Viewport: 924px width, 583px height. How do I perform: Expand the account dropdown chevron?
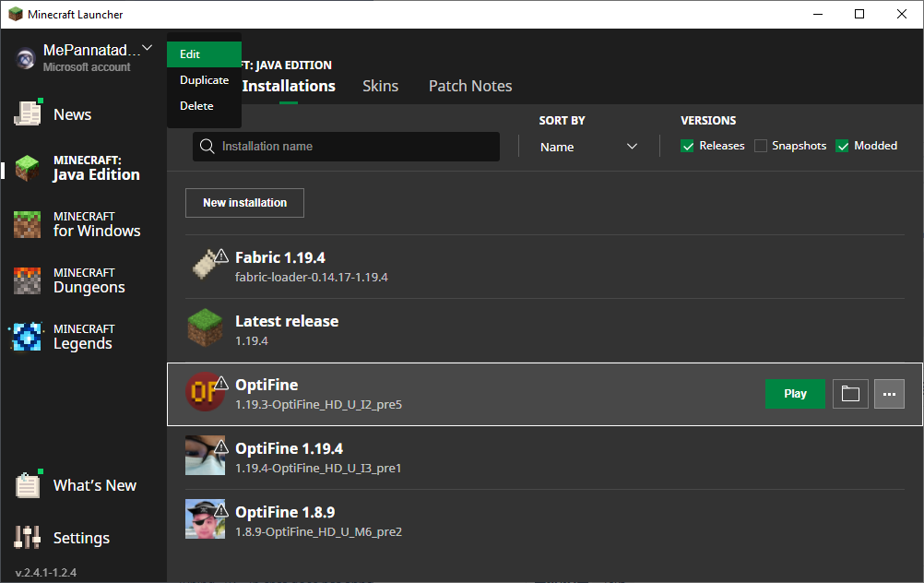pos(148,48)
